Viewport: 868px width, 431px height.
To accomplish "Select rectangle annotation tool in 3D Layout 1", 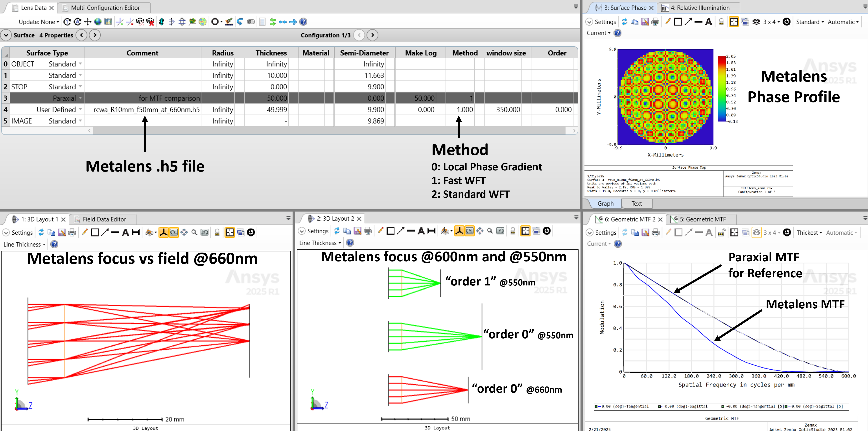I will click(x=95, y=233).
